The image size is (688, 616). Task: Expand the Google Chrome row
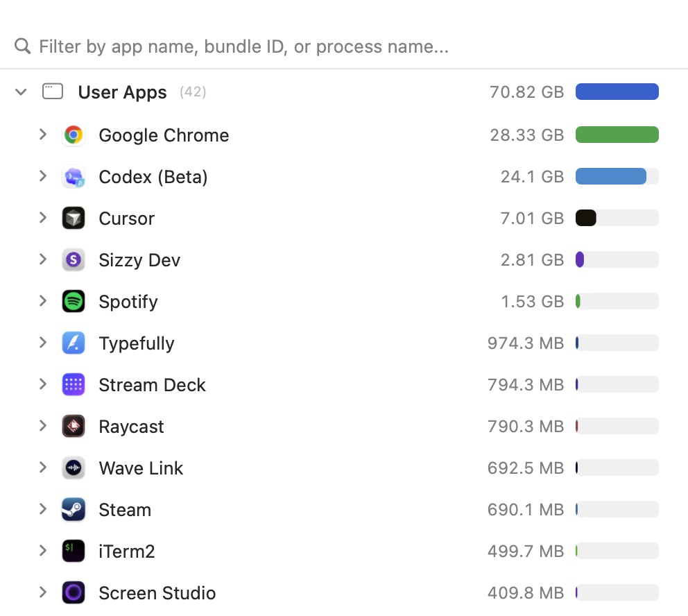coord(43,135)
